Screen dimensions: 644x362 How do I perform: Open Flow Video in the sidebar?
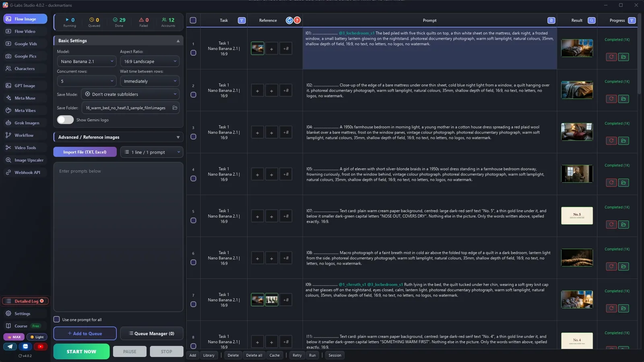(25, 31)
